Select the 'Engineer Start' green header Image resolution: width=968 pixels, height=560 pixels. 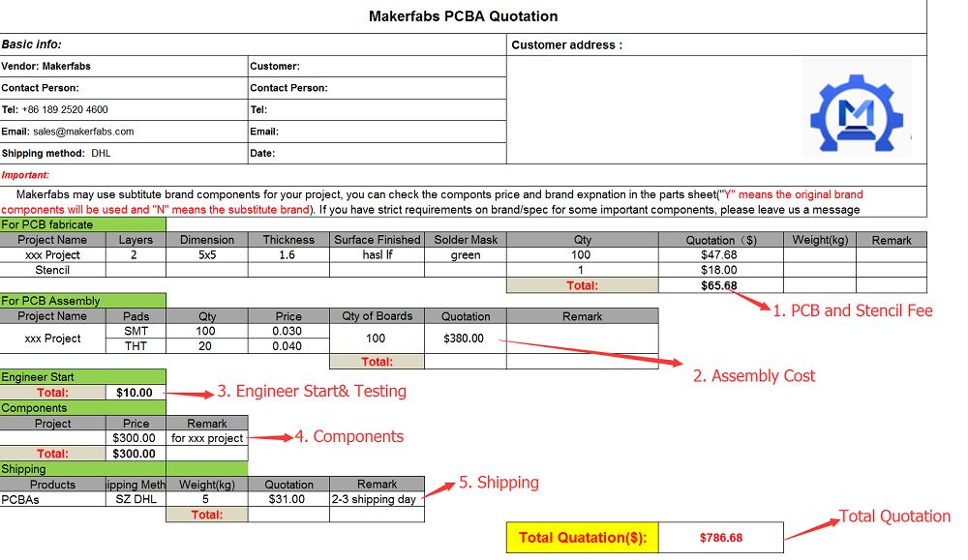(x=82, y=377)
